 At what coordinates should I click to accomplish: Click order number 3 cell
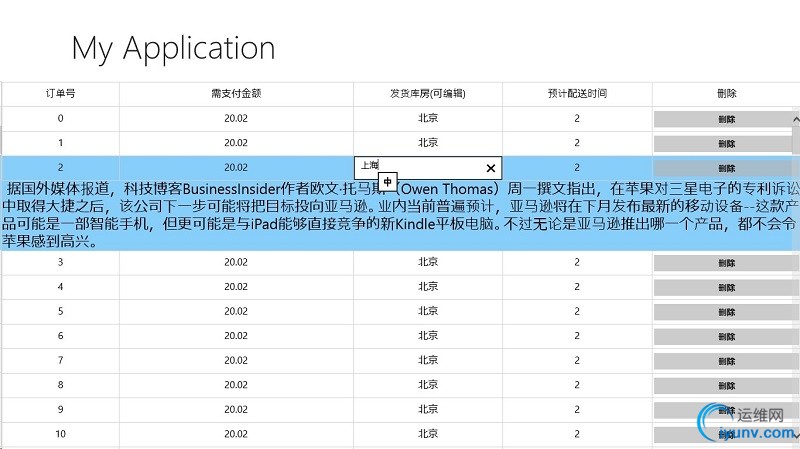[61, 262]
